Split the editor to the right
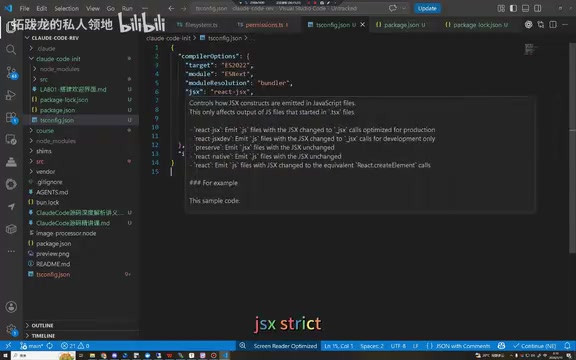Image resolution: width=576 pixels, height=360 pixels. point(552,25)
